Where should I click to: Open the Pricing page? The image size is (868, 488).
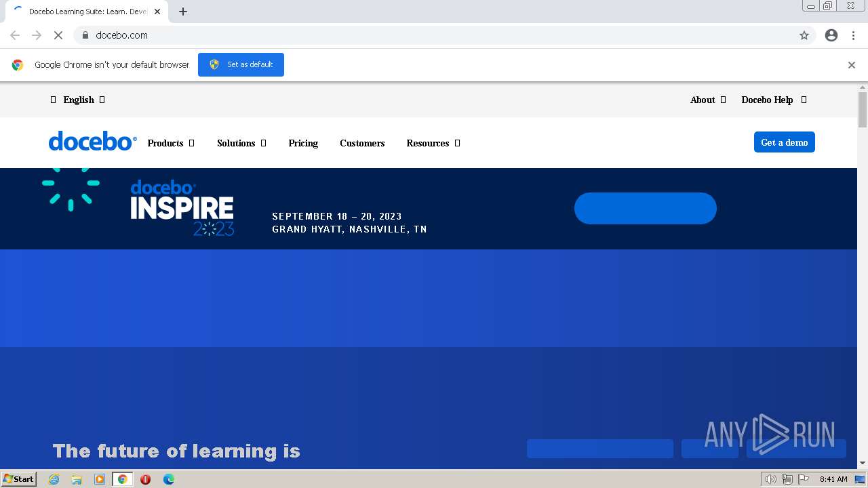click(x=303, y=143)
